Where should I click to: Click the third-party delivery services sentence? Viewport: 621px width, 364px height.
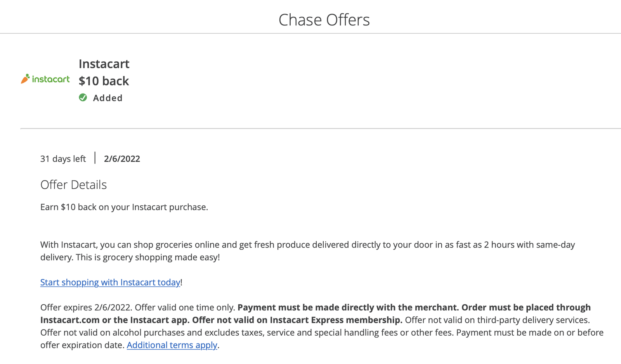point(497,320)
